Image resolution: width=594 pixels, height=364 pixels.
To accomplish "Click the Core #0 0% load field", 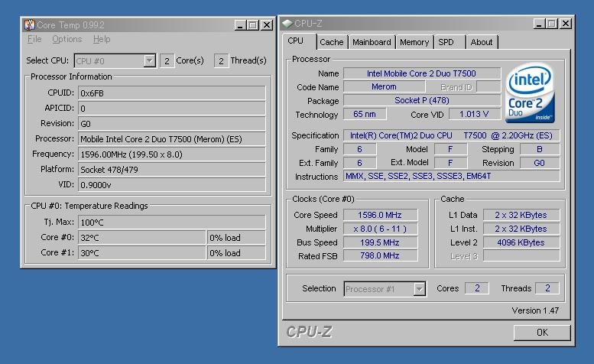I will pyautogui.click(x=236, y=238).
